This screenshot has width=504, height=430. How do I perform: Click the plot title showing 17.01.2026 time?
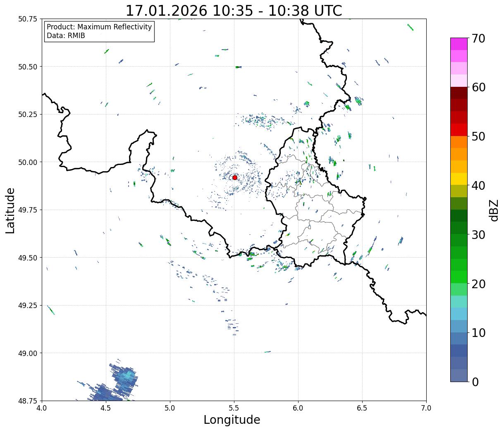(x=234, y=10)
